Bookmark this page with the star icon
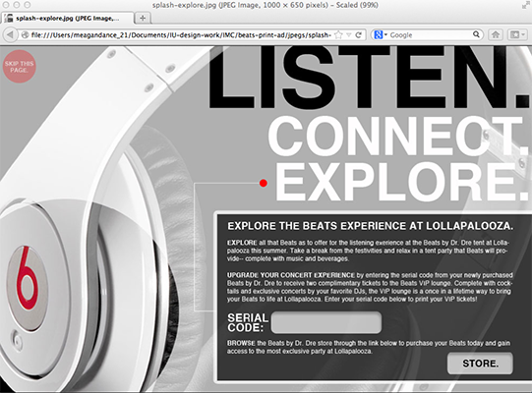This screenshot has height=393, width=532. coord(338,35)
